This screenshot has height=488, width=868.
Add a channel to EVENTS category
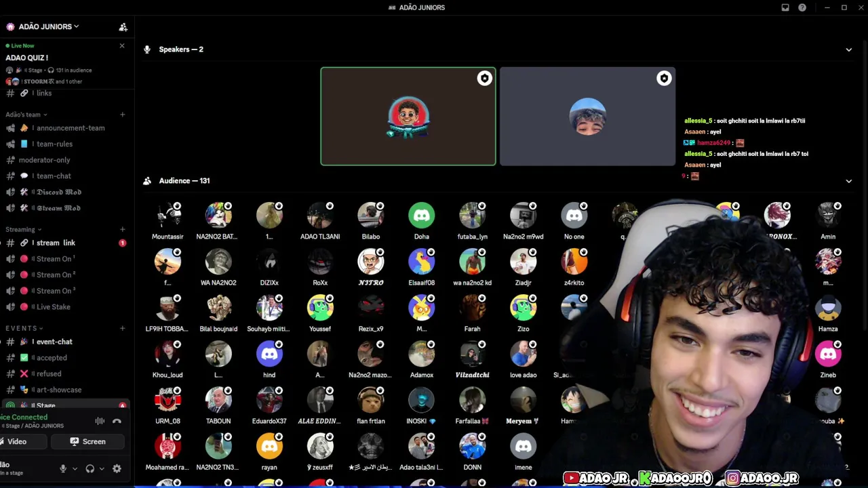[x=122, y=328]
